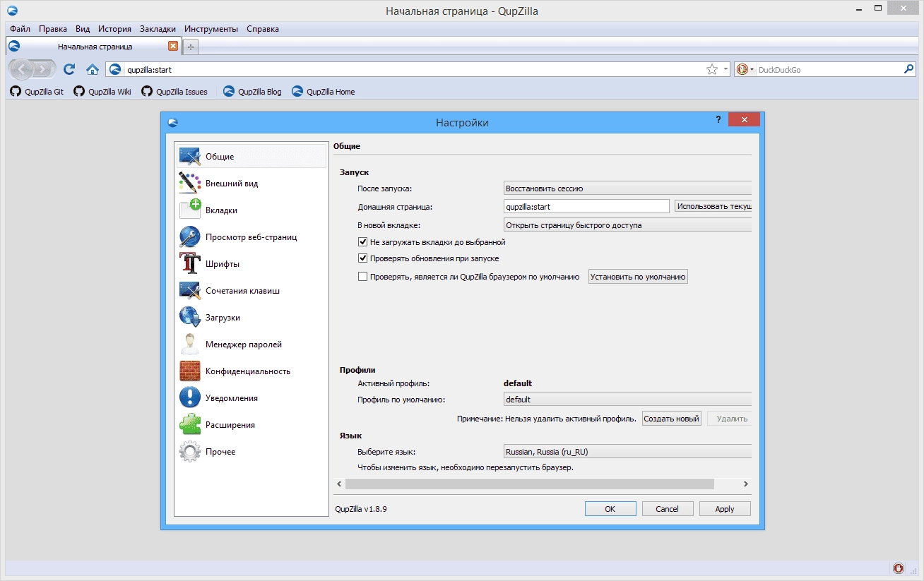
Task: Open a new tab with the plus button
Action: pos(191,47)
